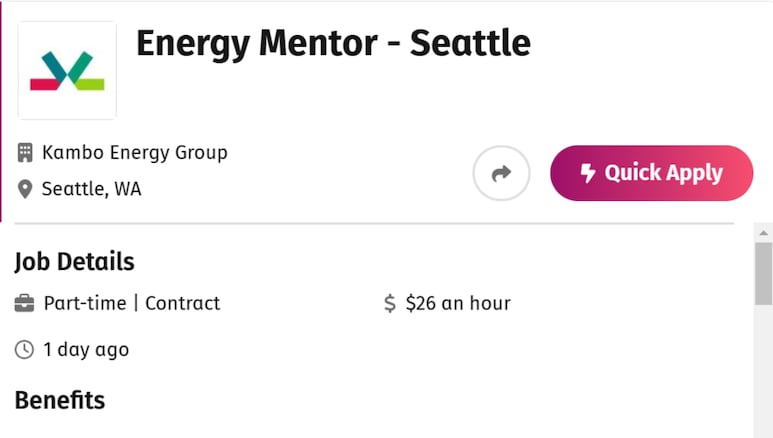Screen dimensions: 773x438
Task: Click the share arrow icon button
Action: coord(501,173)
